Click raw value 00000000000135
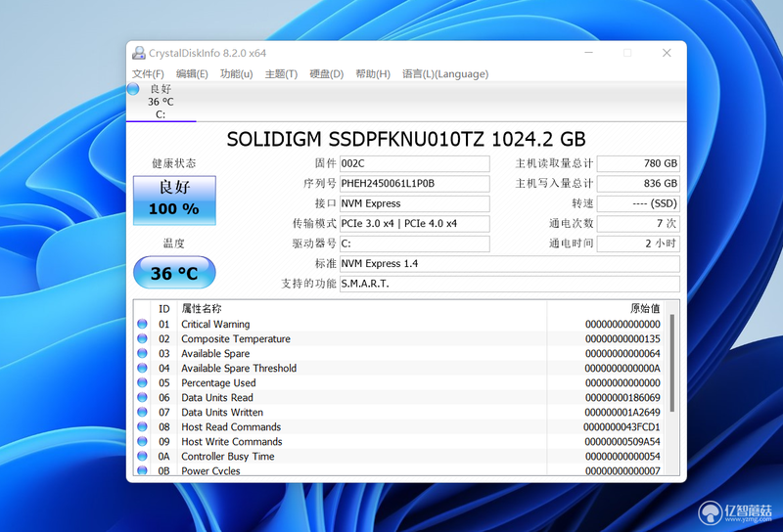 622,339
